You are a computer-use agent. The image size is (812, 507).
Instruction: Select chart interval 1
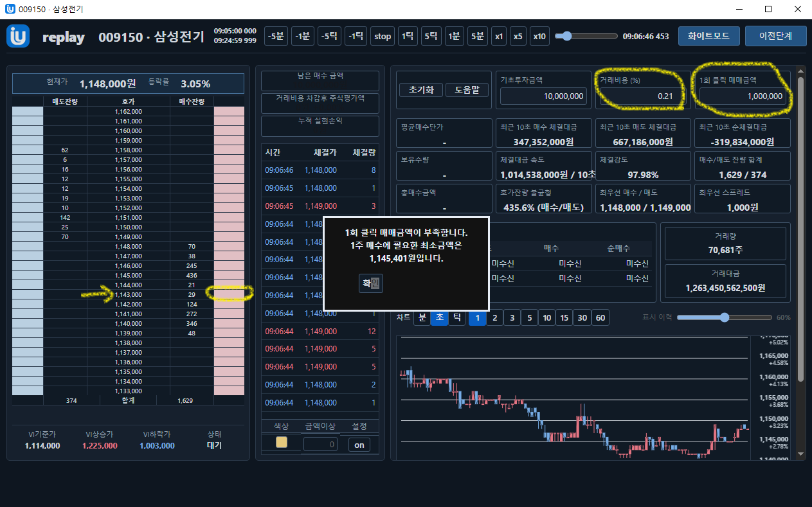[478, 317]
